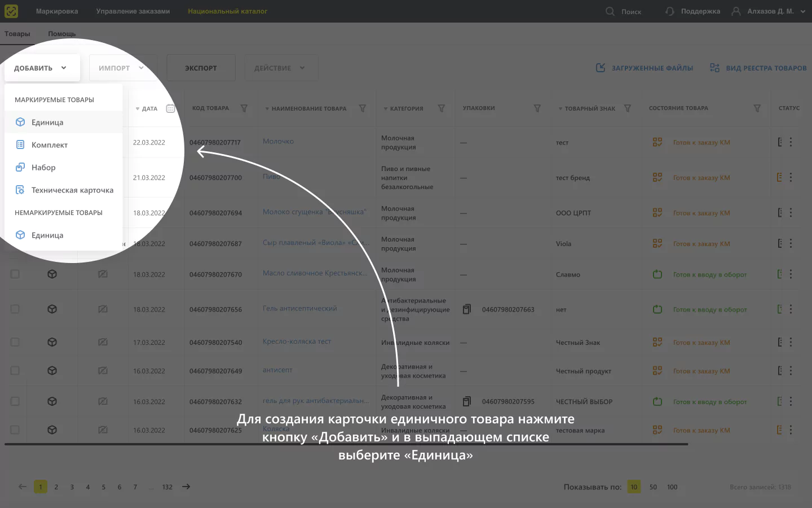
Task: Show 50 records per page
Action: pos(653,487)
